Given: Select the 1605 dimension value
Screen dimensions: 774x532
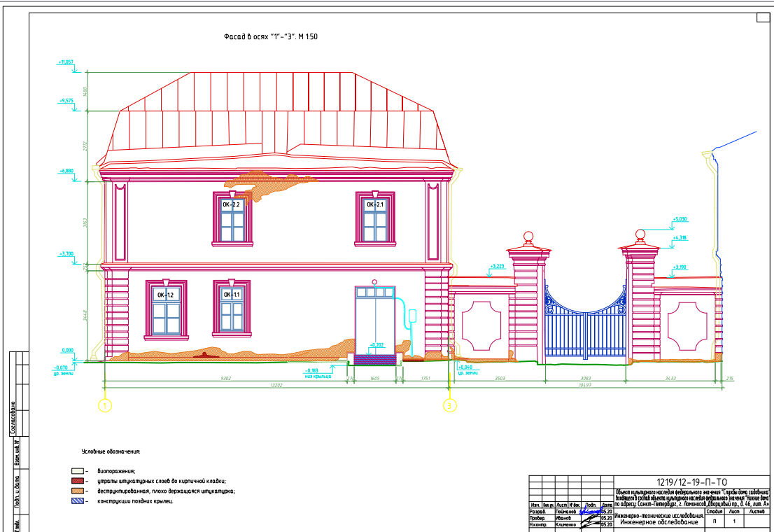Looking at the screenshot, I should [374, 379].
